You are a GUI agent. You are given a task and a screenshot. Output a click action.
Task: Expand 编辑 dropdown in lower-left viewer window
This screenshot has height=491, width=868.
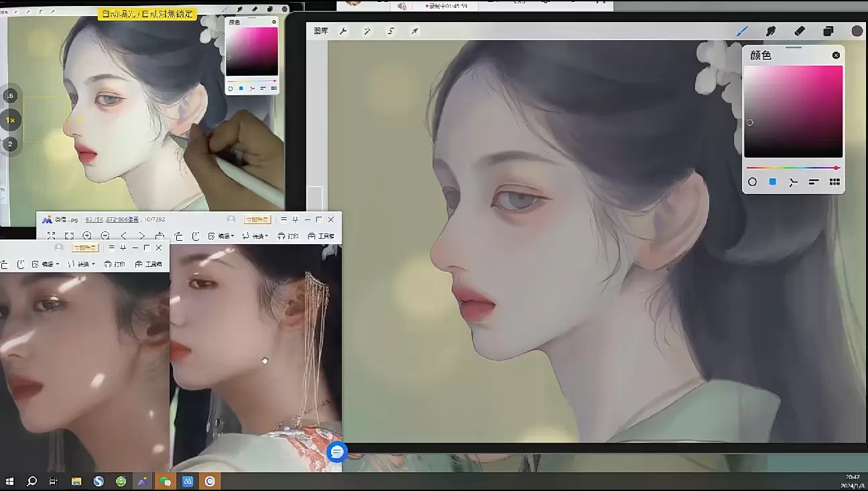pyautogui.click(x=46, y=264)
